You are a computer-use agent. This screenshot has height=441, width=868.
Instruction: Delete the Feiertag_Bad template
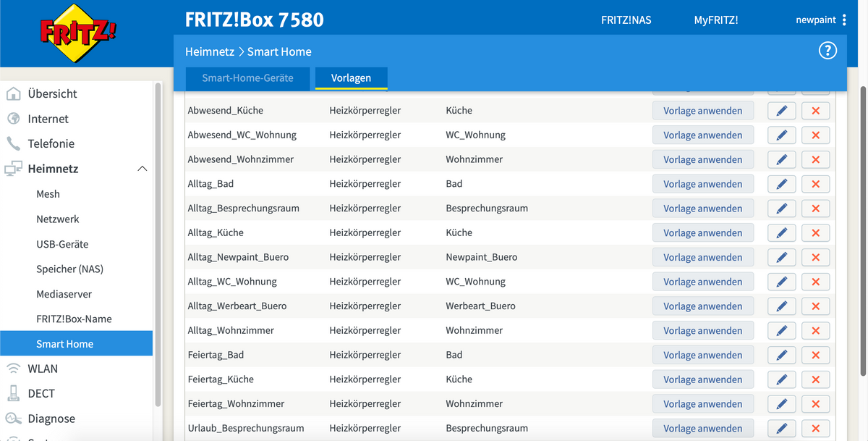[815, 355]
